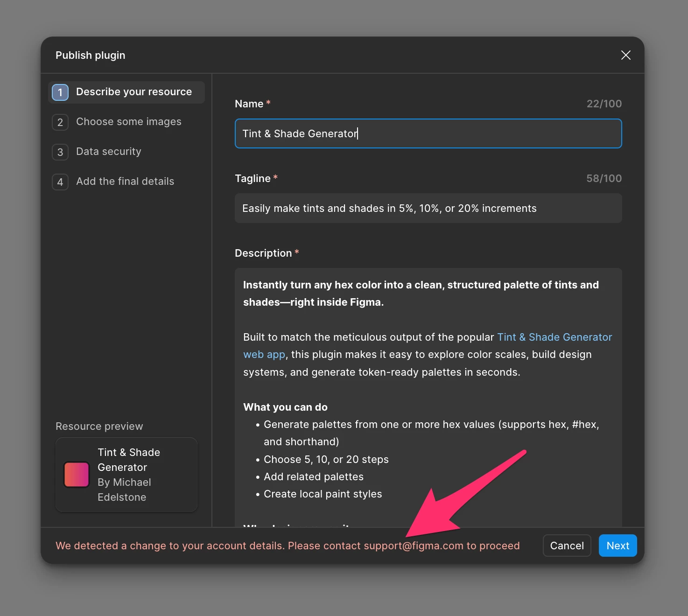Screen dimensions: 688x616
Task: Click the 22/100 name character counter
Action: pos(604,104)
